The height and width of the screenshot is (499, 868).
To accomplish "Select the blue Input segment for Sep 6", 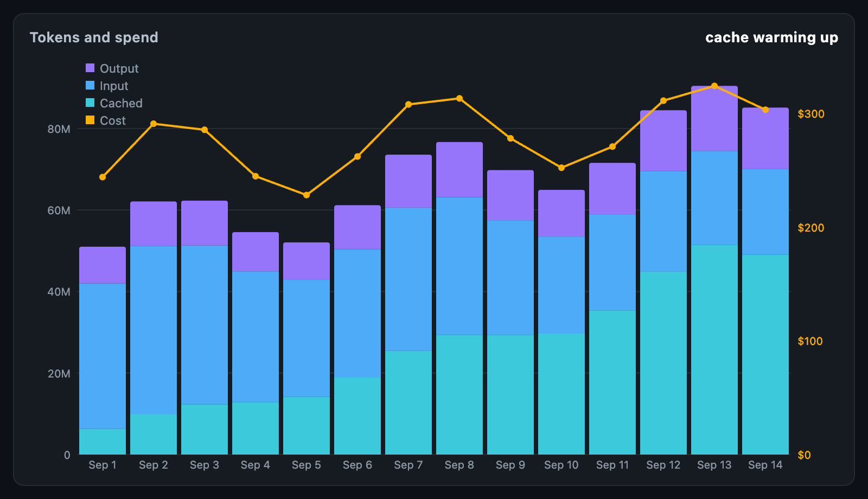I will [x=358, y=314].
